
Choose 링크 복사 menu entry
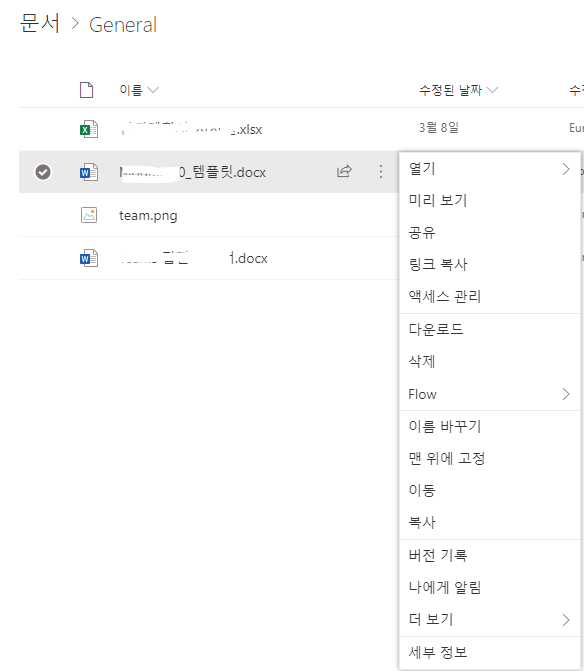click(490, 264)
